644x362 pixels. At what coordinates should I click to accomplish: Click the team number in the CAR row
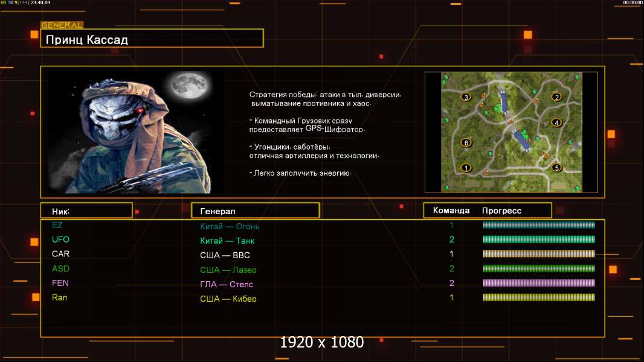coord(451,254)
